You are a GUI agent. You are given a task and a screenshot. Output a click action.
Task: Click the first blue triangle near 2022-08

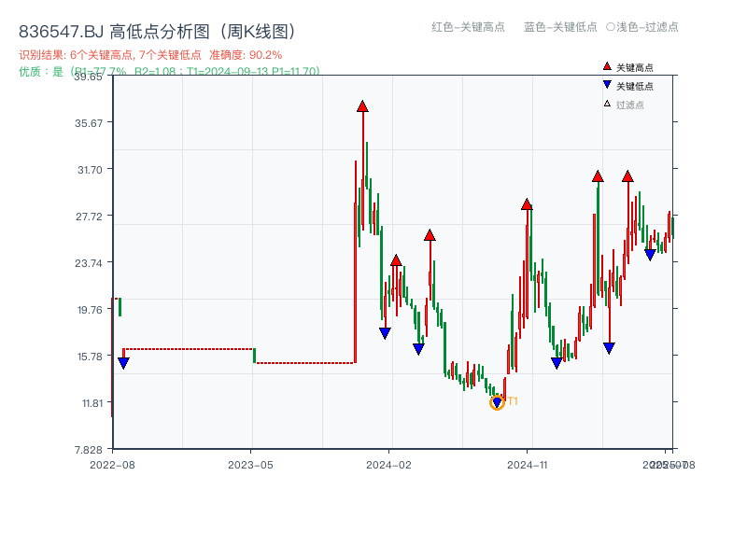121,362
